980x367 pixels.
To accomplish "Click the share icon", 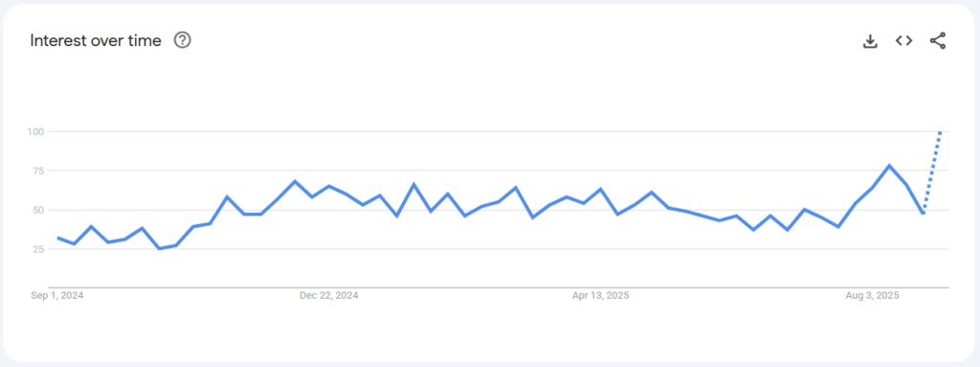I will (938, 41).
